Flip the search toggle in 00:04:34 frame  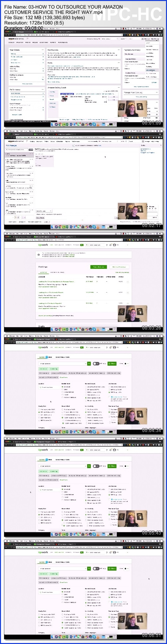point(96,364)
